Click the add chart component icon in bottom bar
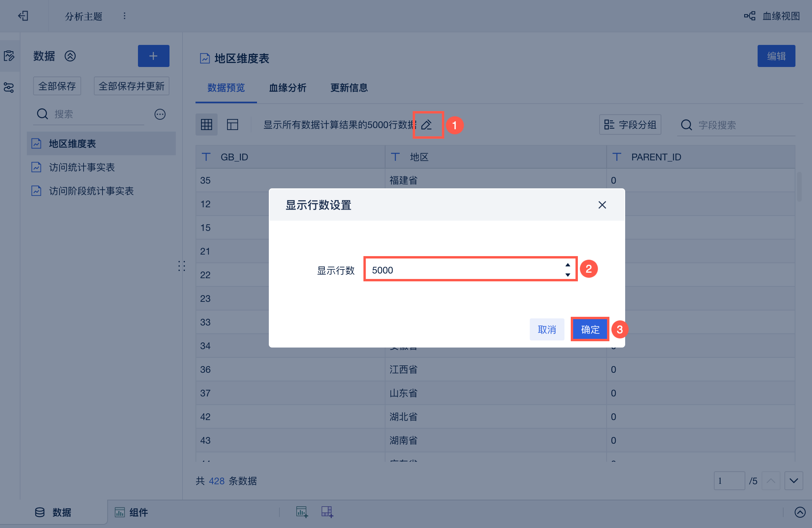Screen dimensions: 812x528 click(302, 512)
